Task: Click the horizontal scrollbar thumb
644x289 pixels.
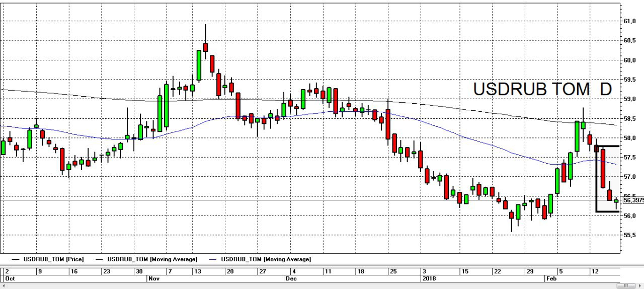Action: click(627, 285)
